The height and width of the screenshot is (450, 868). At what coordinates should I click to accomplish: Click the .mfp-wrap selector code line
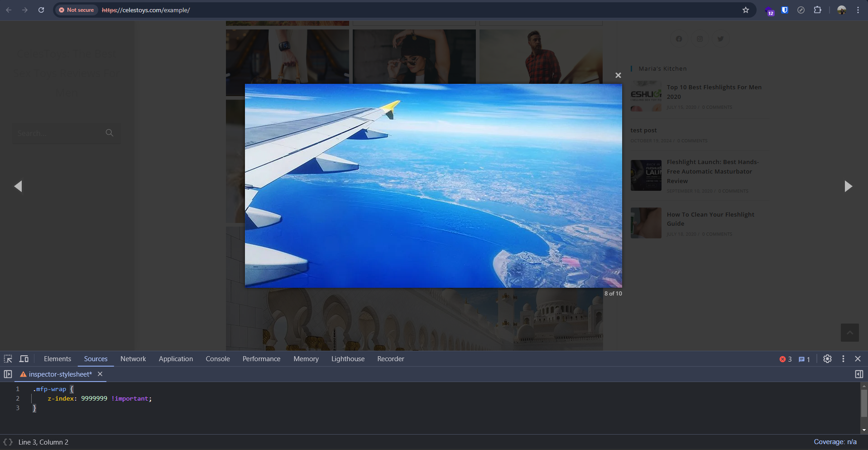pos(53,389)
